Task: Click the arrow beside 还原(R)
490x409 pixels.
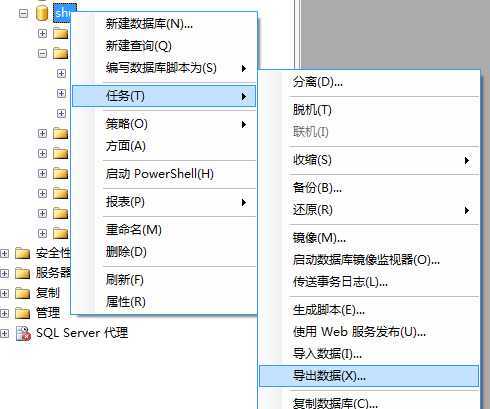Action: [467, 211]
